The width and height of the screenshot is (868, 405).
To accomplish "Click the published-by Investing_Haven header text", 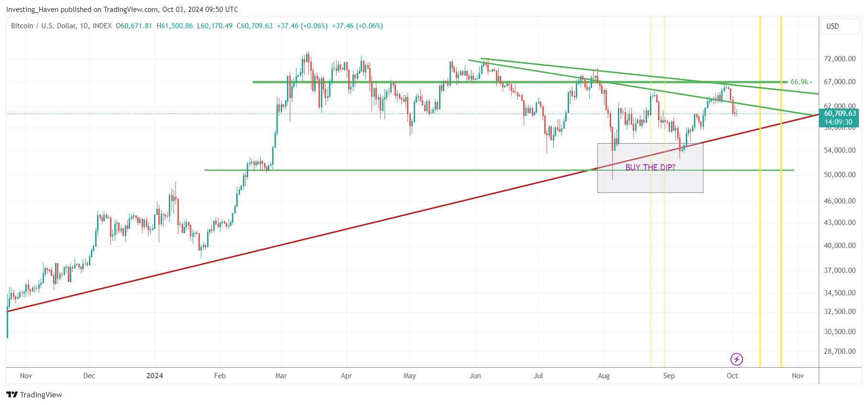I will click(122, 10).
